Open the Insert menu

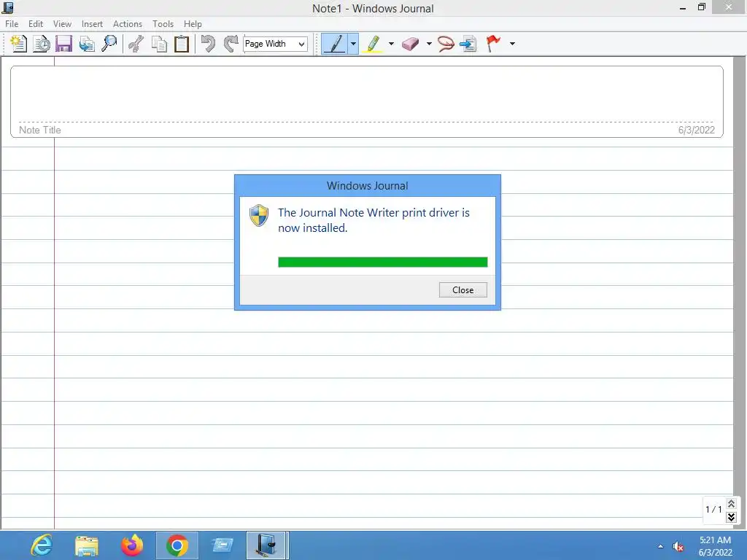tap(92, 24)
